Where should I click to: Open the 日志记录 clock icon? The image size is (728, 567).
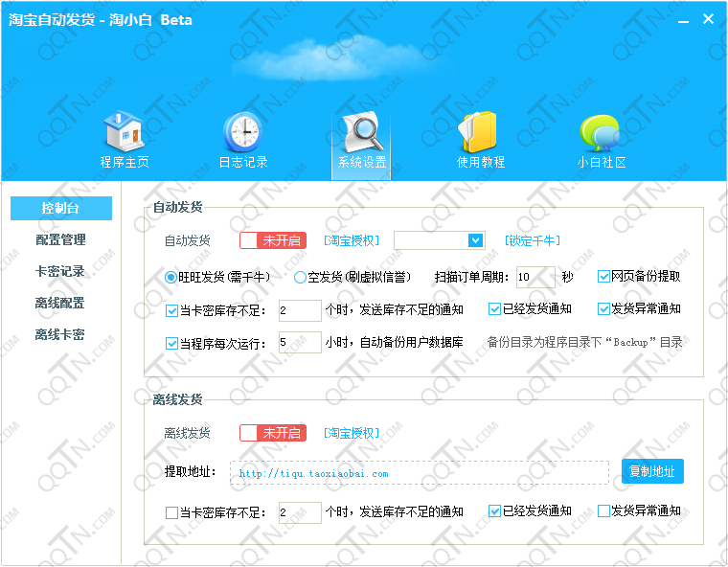[242, 133]
